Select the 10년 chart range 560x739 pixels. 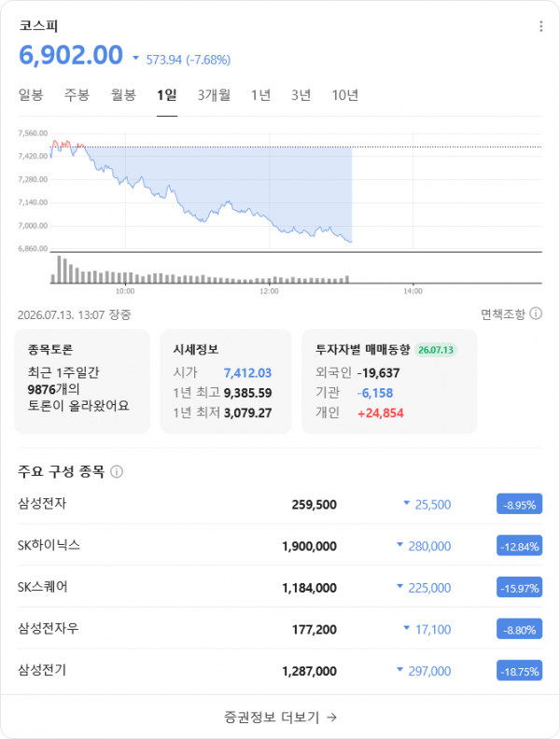345,96
